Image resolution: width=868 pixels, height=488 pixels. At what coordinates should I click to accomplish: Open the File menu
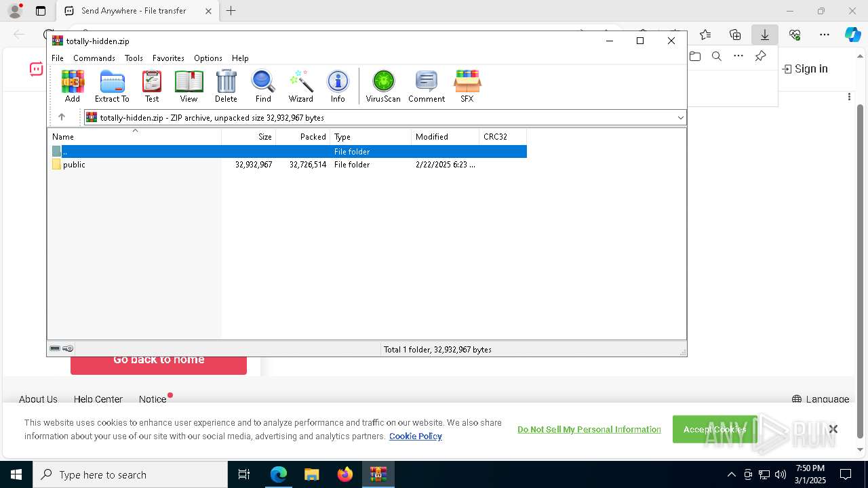tap(58, 58)
